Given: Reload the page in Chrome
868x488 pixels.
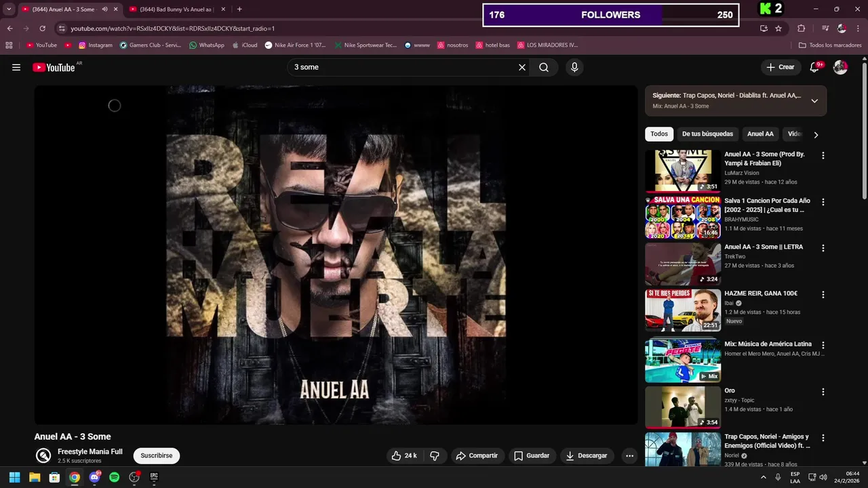Looking at the screenshot, I should click(42, 28).
